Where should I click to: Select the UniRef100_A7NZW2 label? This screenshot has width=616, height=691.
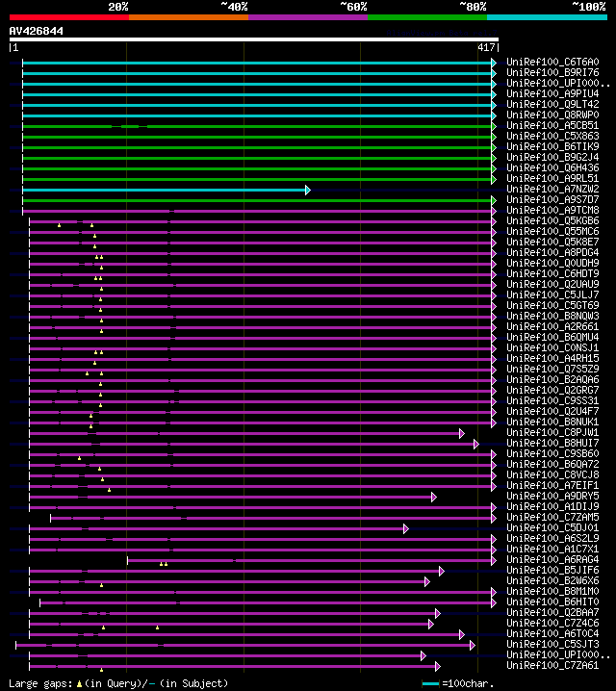coord(552,189)
